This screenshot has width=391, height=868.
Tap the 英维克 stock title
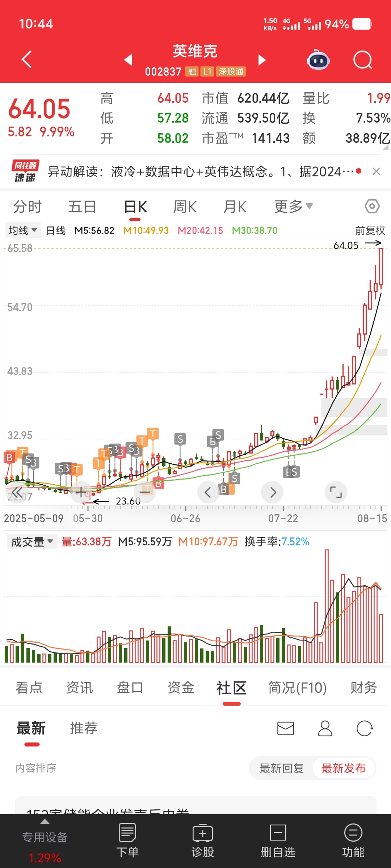195,51
